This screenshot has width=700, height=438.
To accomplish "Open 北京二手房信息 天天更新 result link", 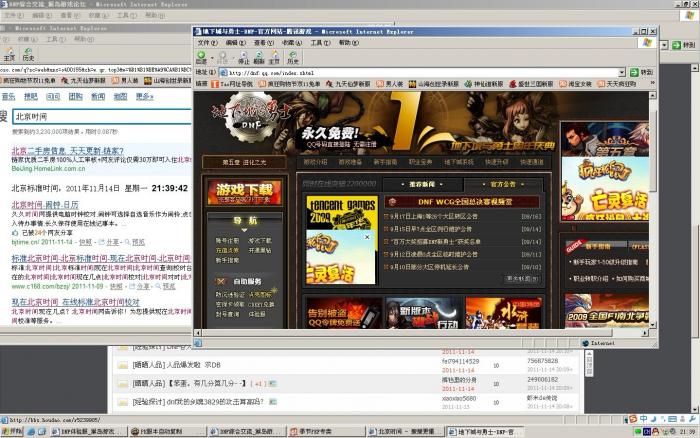I will coord(68,151).
